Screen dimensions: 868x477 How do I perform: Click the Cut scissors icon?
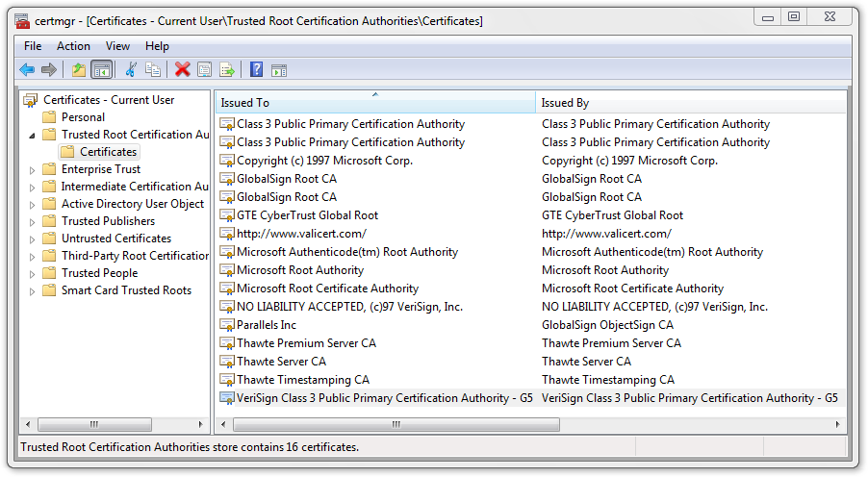pyautogui.click(x=131, y=70)
